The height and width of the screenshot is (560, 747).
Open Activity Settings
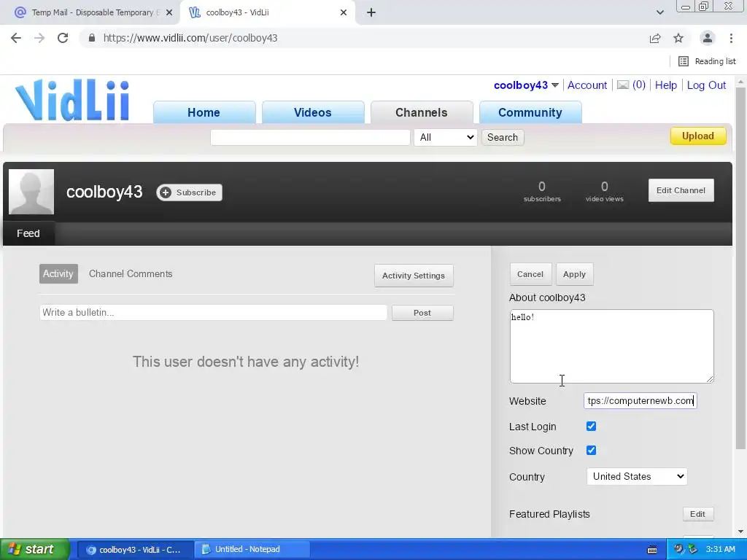tap(414, 276)
